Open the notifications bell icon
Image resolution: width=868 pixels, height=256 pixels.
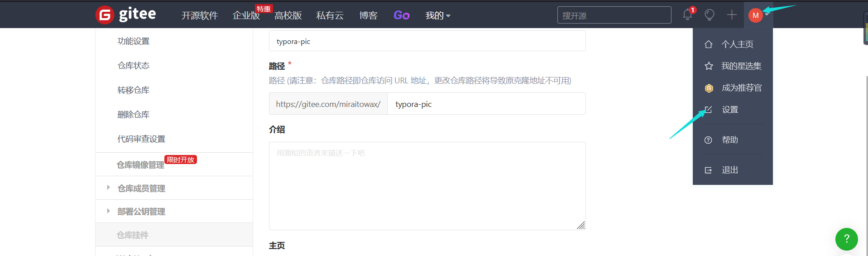pyautogui.click(x=687, y=15)
